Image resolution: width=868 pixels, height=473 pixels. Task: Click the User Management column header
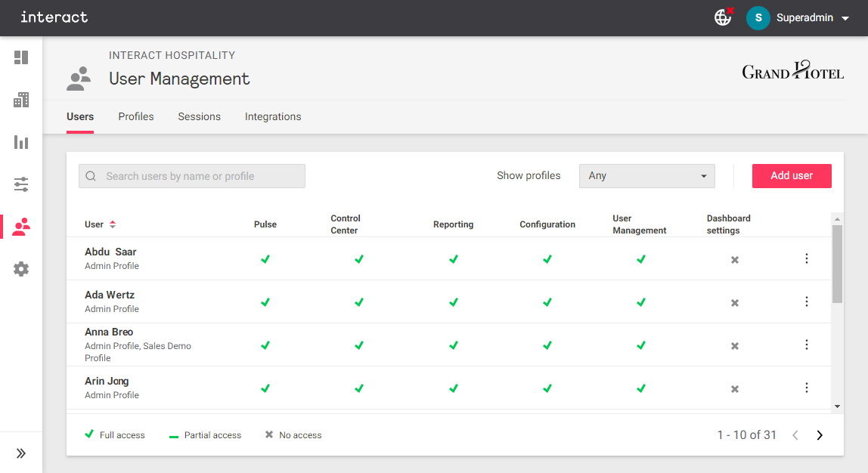point(640,224)
